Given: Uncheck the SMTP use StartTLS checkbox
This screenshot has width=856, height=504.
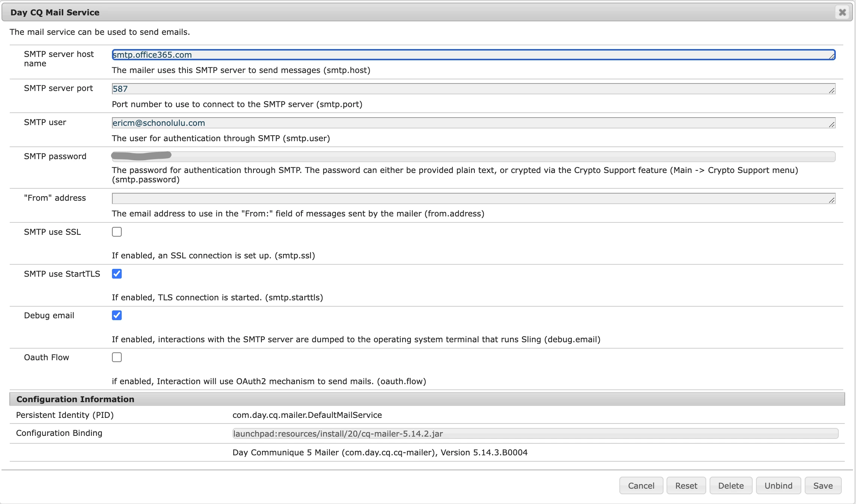Looking at the screenshot, I should click(117, 274).
